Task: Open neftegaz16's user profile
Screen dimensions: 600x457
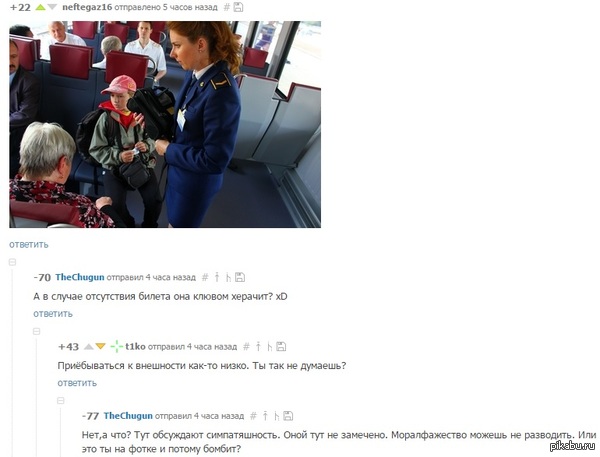Action: pyautogui.click(x=87, y=7)
